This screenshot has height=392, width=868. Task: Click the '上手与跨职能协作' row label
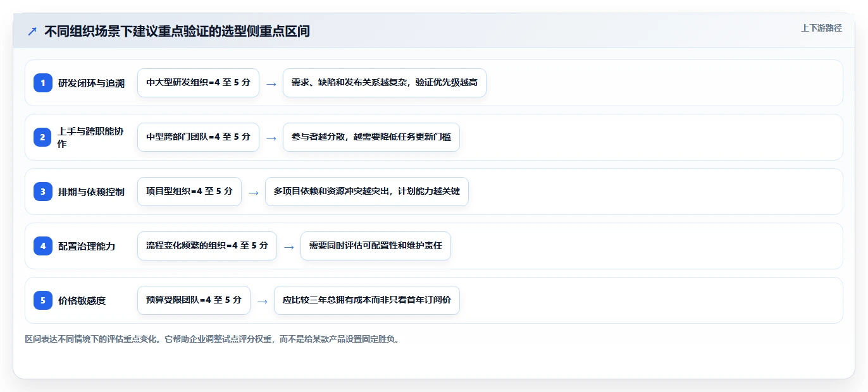click(91, 137)
